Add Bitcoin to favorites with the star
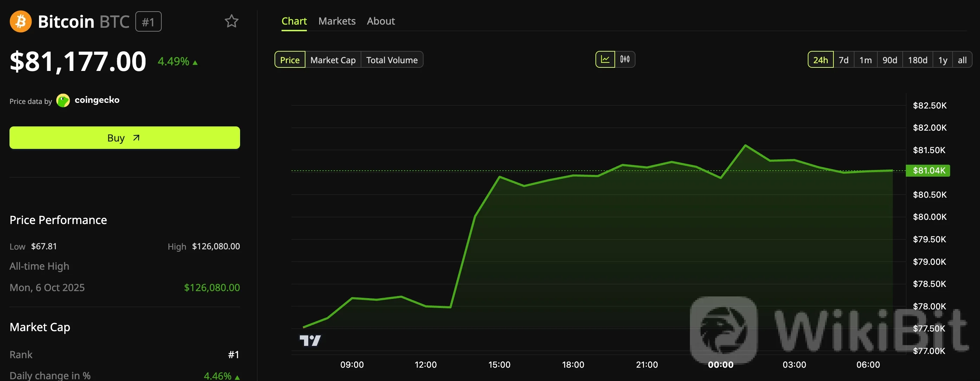Image resolution: width=980 pixels, height=381 pixels. click(231, 21)
